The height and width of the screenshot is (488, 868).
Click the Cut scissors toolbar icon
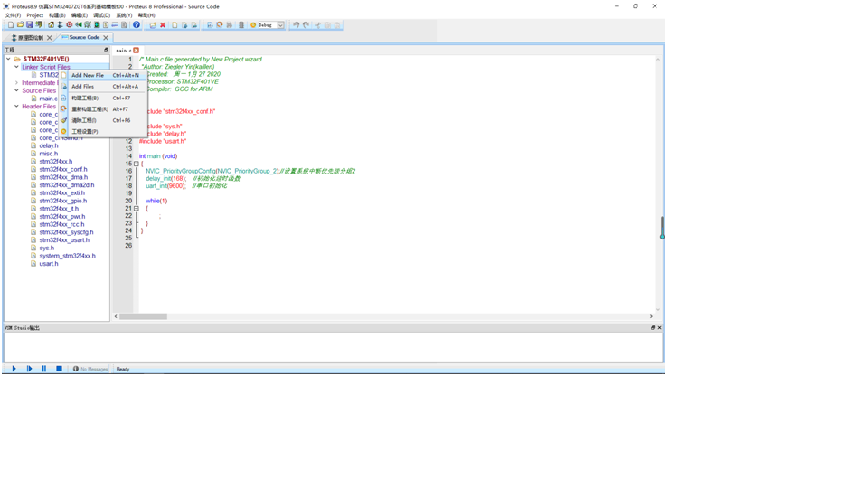click(317, 25)
